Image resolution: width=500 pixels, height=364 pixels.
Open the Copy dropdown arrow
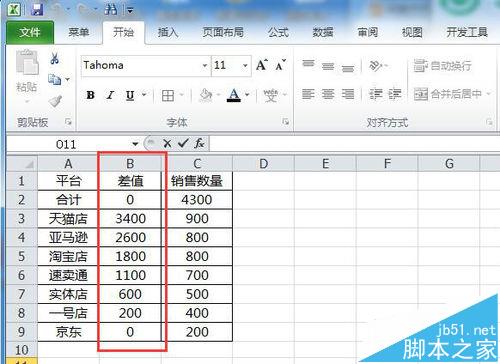coord(67,79)
